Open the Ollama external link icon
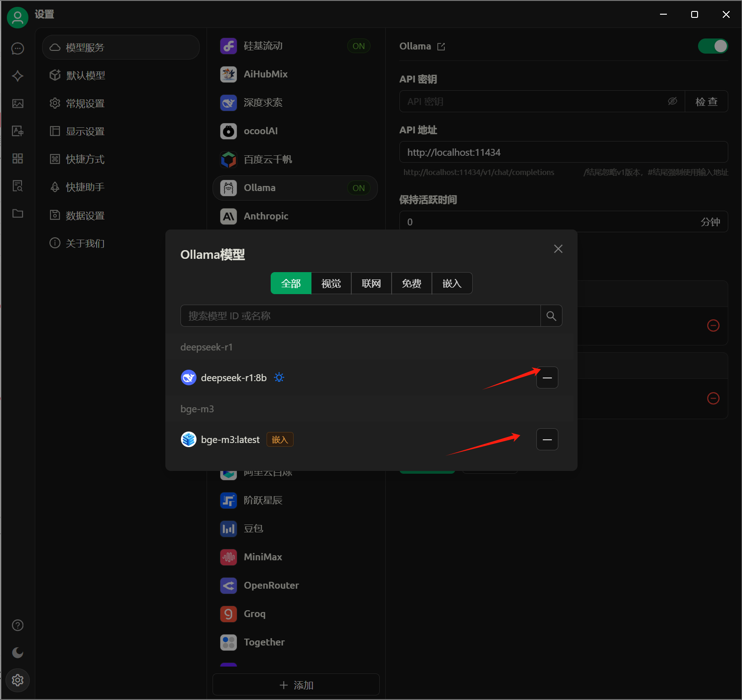 441,47
